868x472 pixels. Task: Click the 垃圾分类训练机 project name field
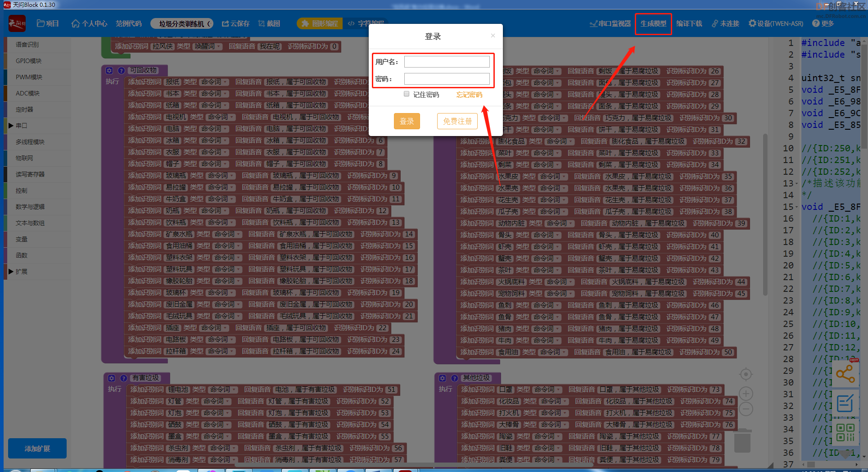(x=182, y=23)
